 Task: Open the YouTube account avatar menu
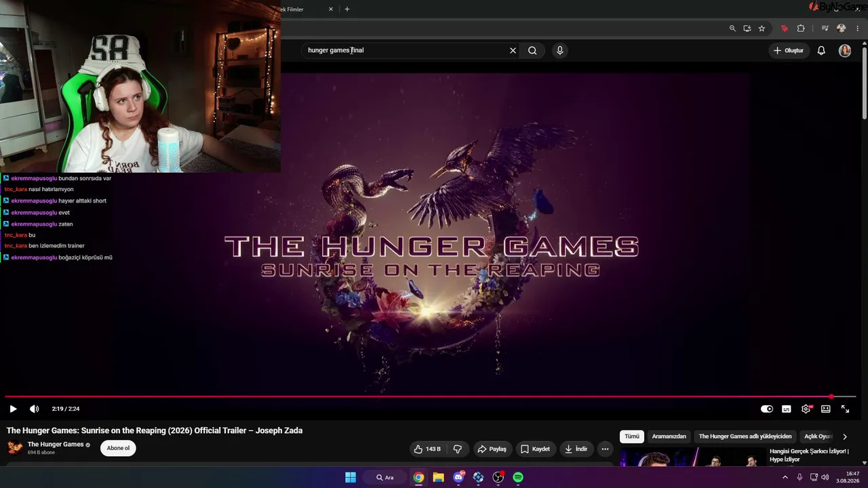coord(845,50)
